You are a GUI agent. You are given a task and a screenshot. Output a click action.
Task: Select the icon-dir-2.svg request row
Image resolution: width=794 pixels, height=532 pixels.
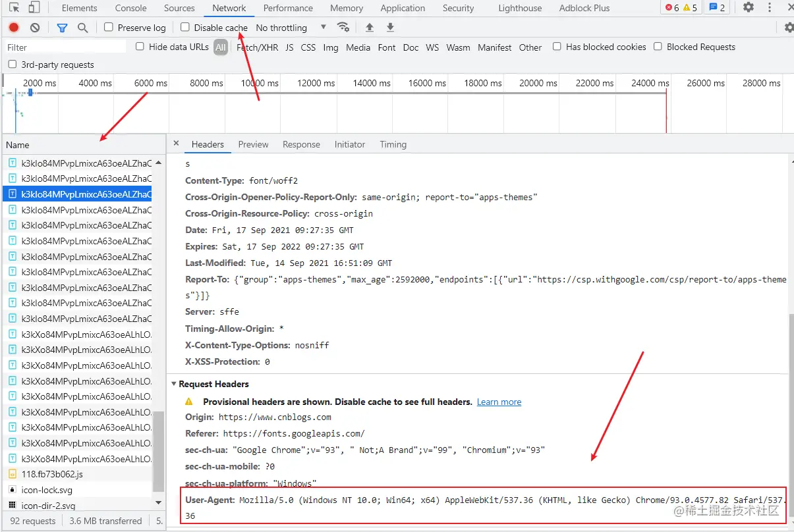(x=78, y=506)
